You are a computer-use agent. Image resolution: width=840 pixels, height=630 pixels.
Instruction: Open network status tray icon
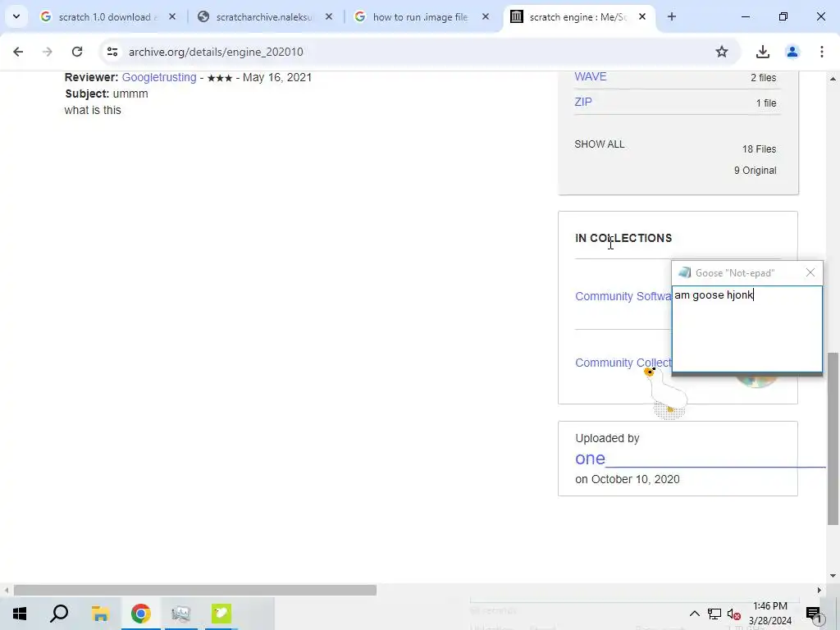tap(714, 614)
